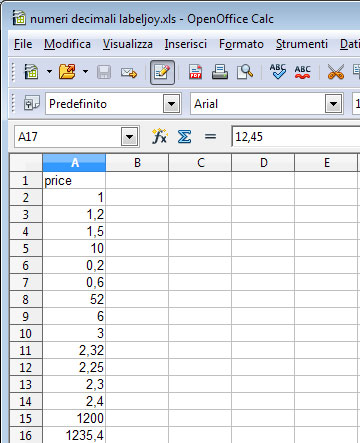Click cell containing 1,2
360x443 pixels.
pos(74,214)
